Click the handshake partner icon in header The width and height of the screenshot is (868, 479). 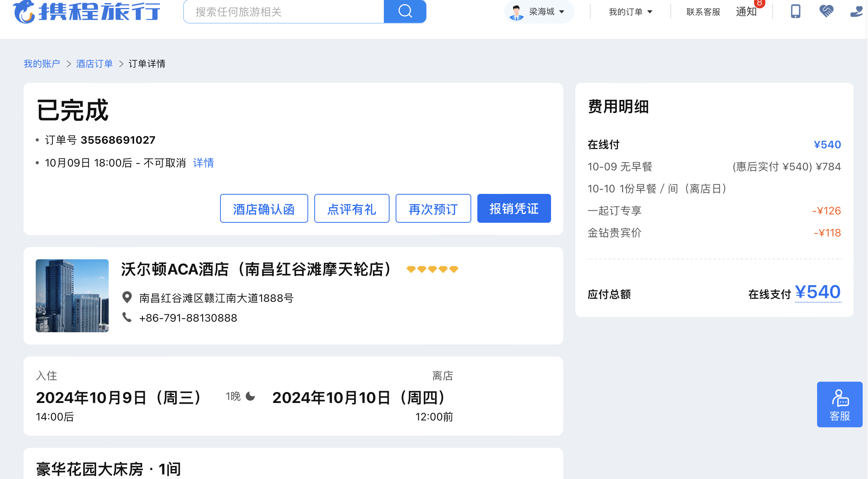tap(826, 11)
